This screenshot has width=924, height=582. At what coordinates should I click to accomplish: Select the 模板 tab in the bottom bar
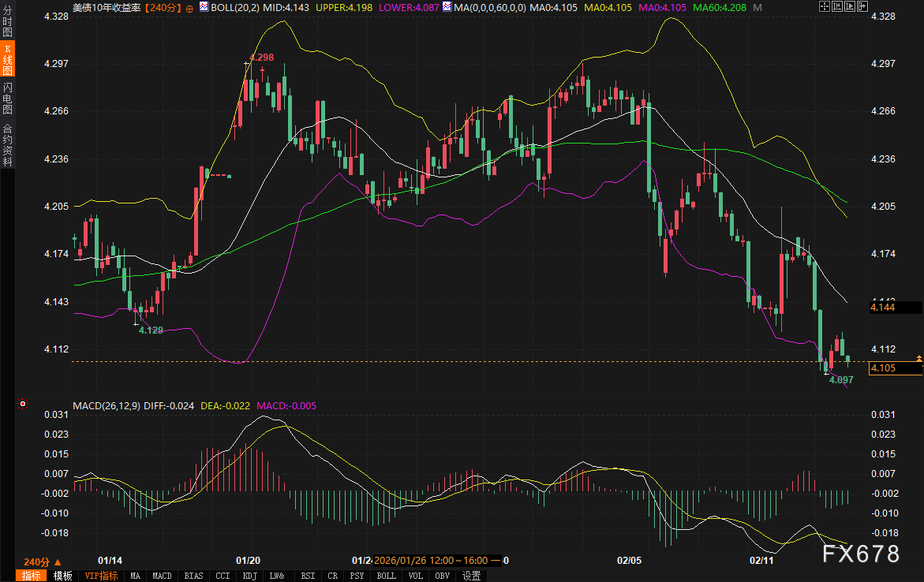tap(62, 576)
